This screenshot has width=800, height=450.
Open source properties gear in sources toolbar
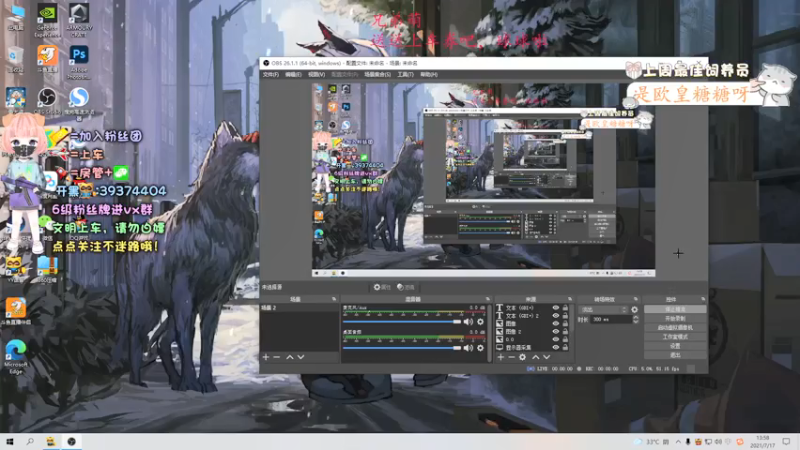tap(522, 357)
